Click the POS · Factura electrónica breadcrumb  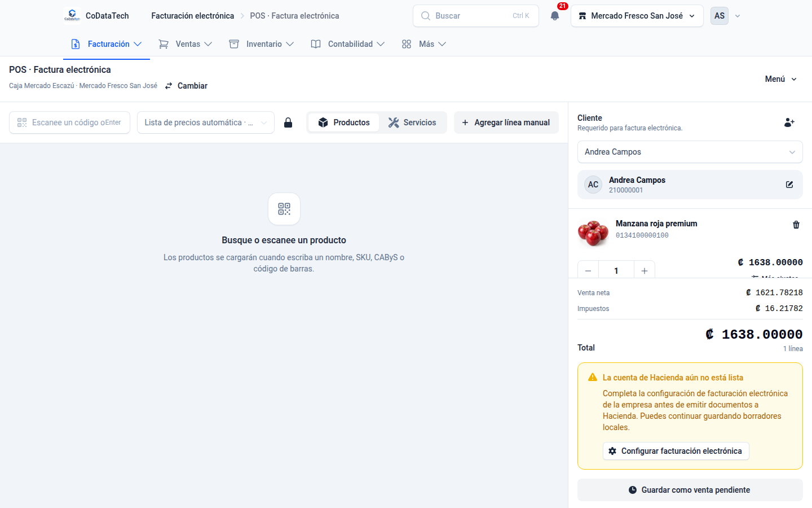point(294,16)
